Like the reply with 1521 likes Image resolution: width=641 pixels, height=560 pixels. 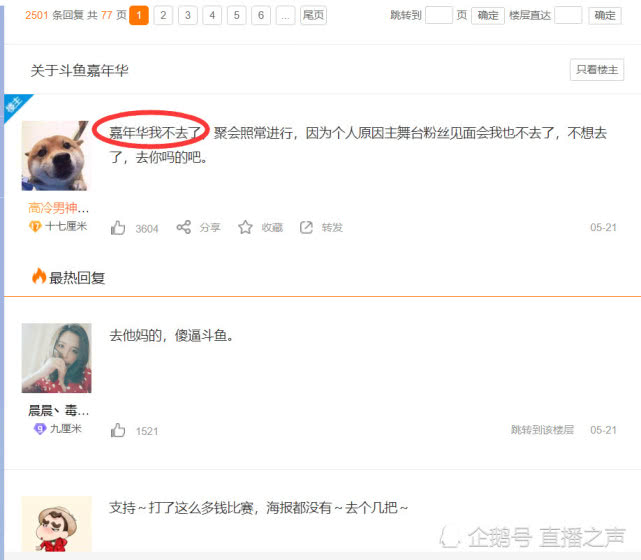(x=118, y=430)
